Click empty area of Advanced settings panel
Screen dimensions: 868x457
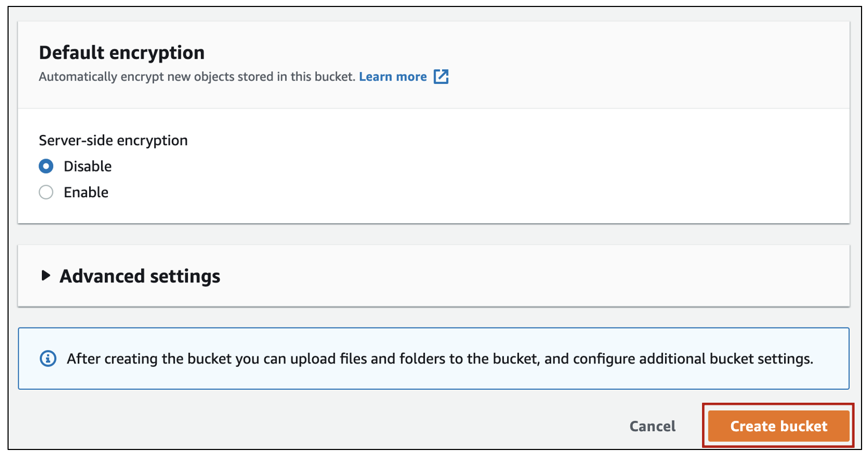point(537,276)
